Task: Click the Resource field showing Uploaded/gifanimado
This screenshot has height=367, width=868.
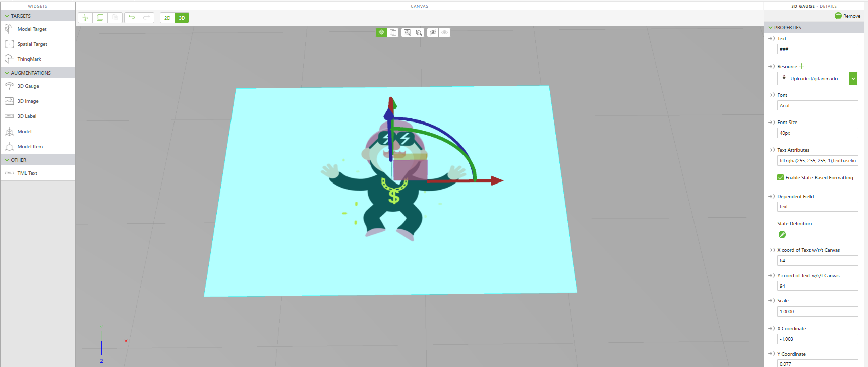Action: tap(813, 78)
